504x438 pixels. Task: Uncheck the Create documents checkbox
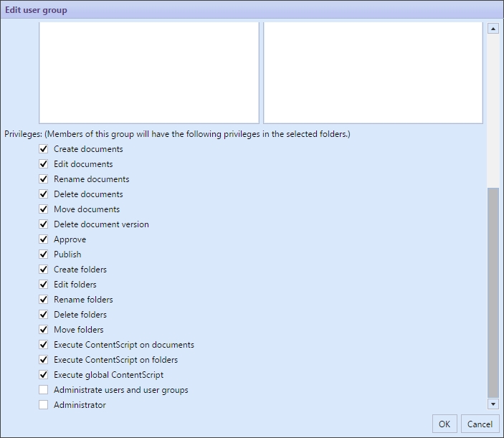44,149
